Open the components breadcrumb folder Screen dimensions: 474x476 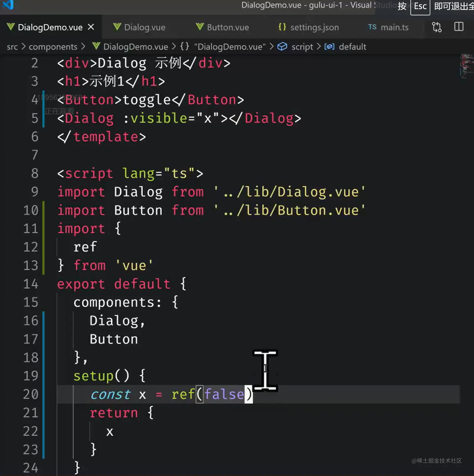(x=53, y=47)
